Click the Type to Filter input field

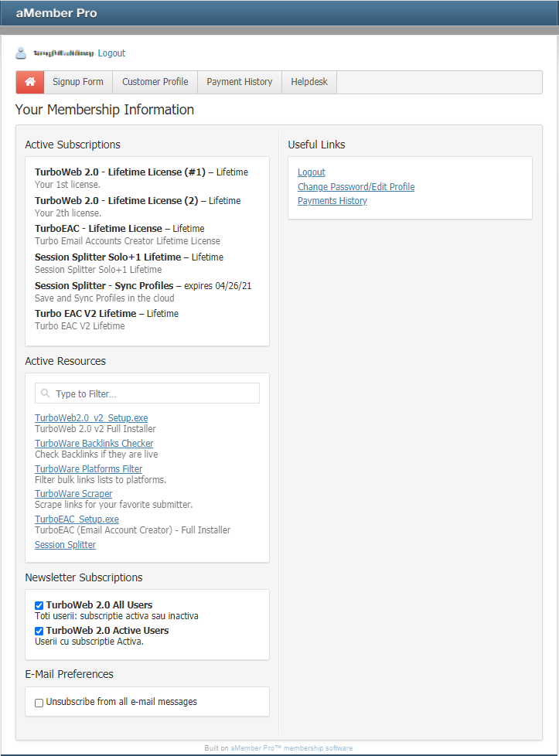pyautogui.click(x=147, y=393)
